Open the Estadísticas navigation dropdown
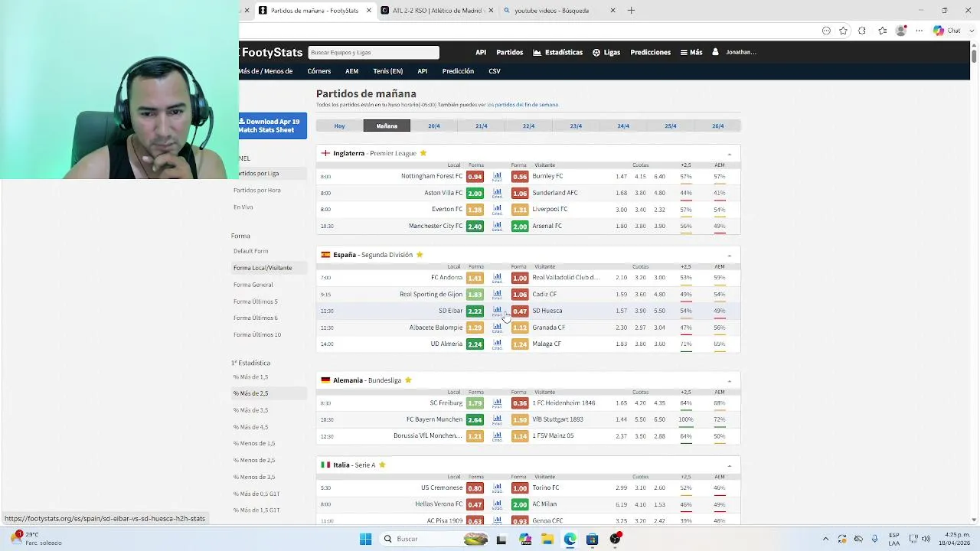 click(x=557, y=52)
